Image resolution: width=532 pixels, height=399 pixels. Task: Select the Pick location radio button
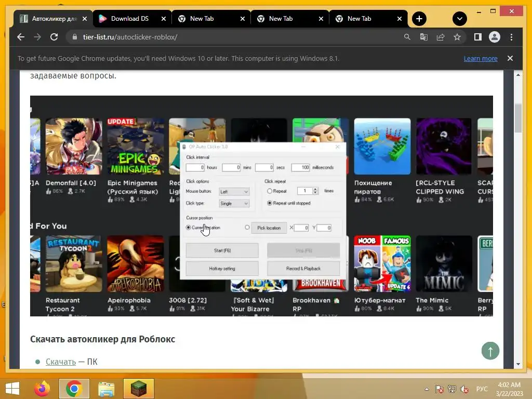[247, 228]
